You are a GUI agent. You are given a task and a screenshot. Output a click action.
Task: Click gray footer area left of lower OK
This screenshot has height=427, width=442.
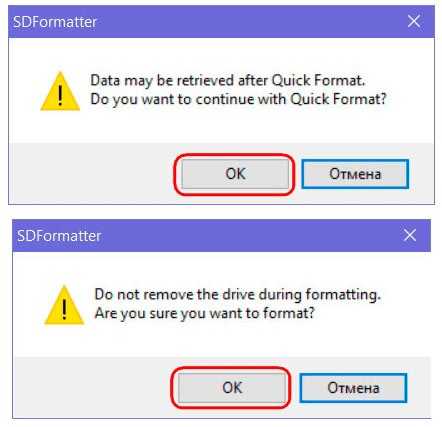click(92, 388)
